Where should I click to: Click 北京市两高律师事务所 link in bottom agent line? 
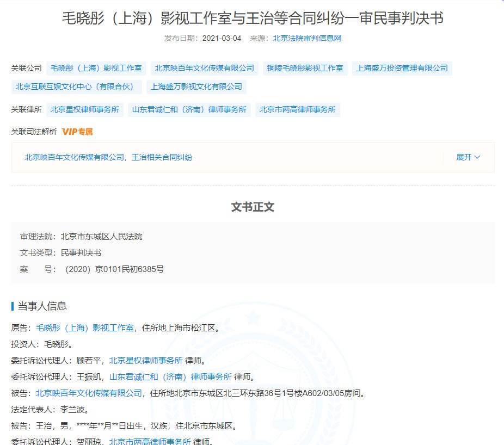pos(150,442)
